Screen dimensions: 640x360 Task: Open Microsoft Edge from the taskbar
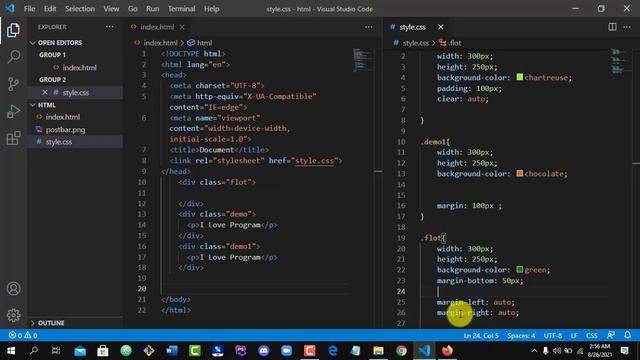pos(333,351)
